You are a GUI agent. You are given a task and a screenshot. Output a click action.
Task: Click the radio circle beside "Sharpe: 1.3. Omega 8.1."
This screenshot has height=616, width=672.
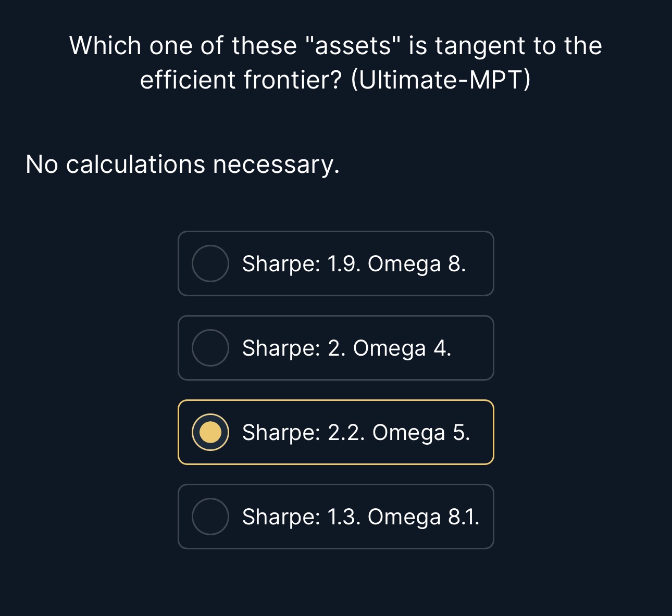tap(210, 517)
